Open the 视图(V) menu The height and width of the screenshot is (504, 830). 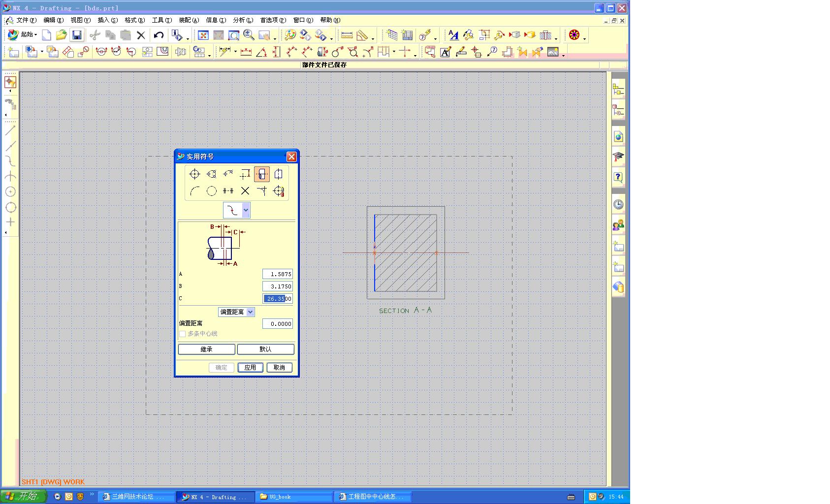pyautogui.click(x=80, y=20)
